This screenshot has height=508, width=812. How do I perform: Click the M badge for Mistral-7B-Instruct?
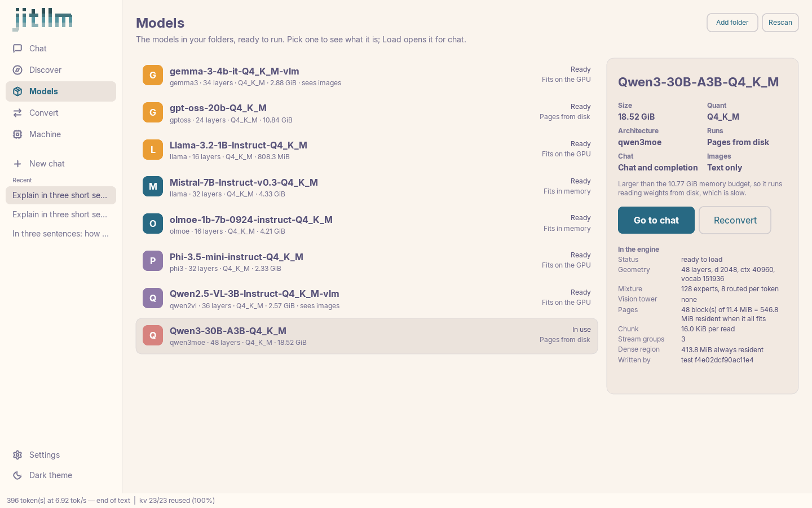(153, 186)
